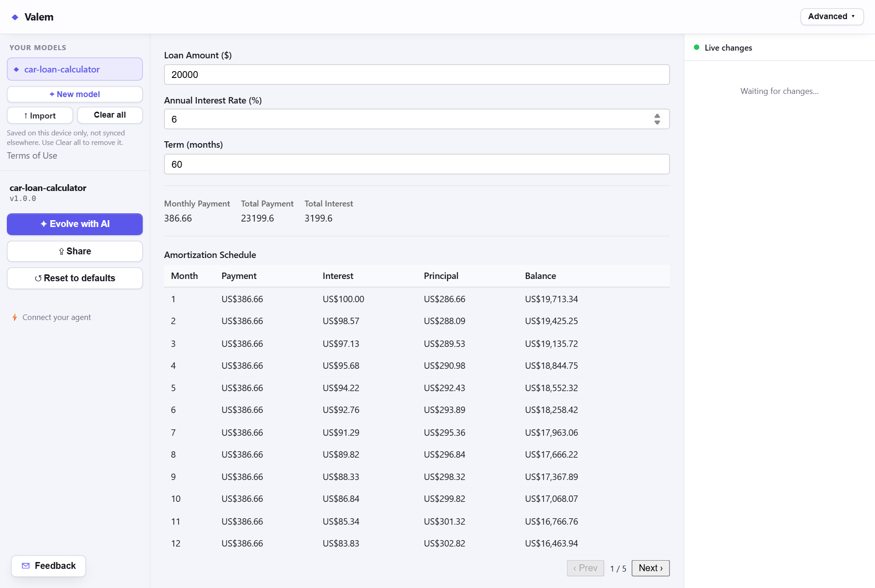Click the Month column header
This screenshot has width=875, height=588.
tap(184, 276)
